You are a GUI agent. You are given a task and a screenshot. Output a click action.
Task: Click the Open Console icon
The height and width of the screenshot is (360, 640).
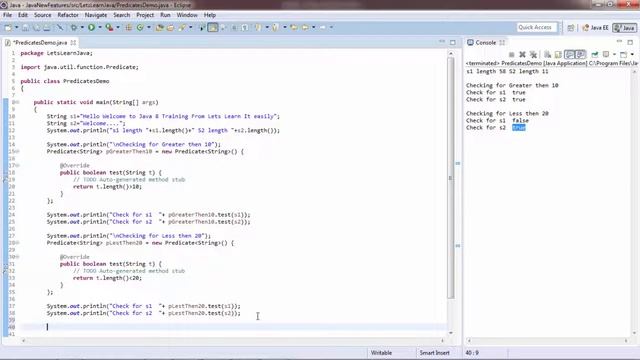pos(623,54)
